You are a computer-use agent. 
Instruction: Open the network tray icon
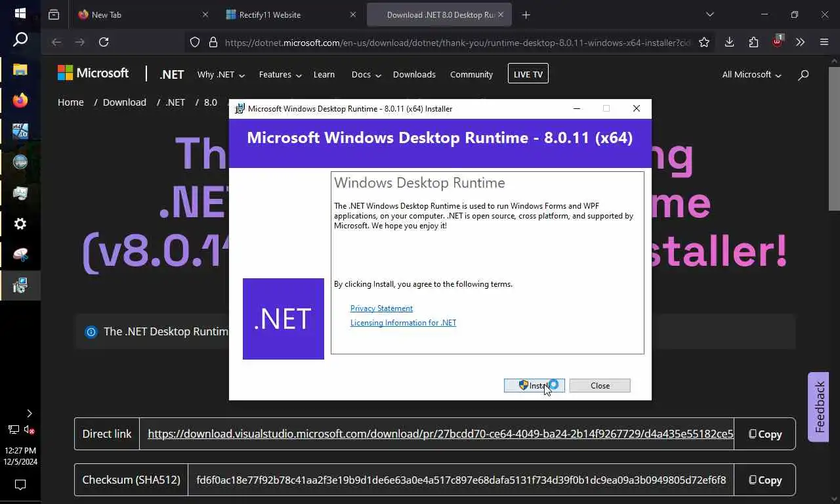coord(13,430)
